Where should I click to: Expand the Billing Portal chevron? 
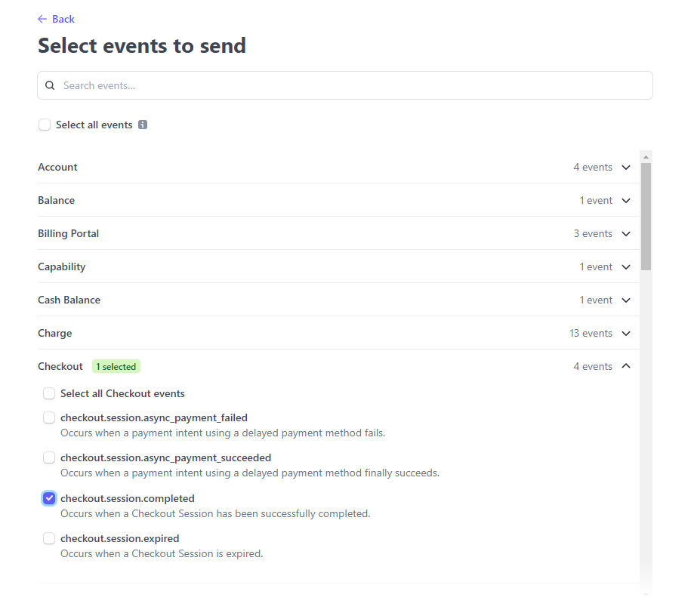point(625,233)
